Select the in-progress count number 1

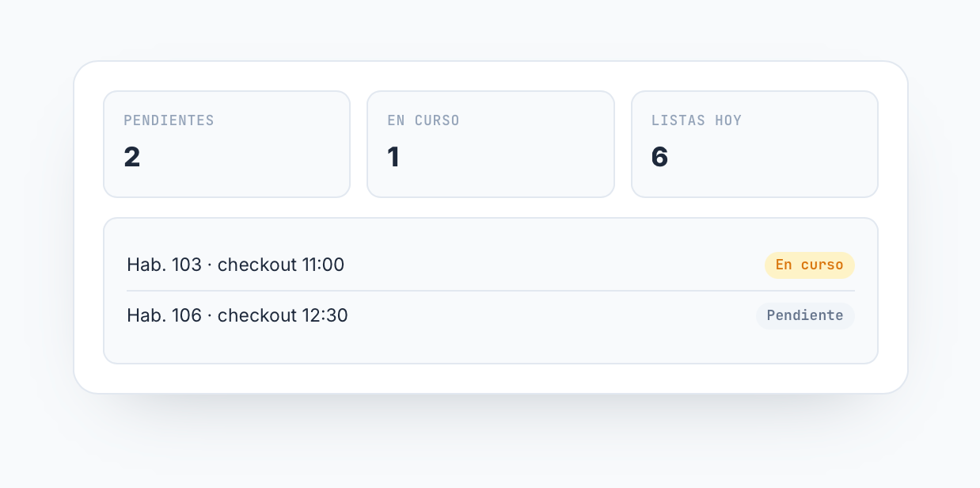click(x=393, y=157)
